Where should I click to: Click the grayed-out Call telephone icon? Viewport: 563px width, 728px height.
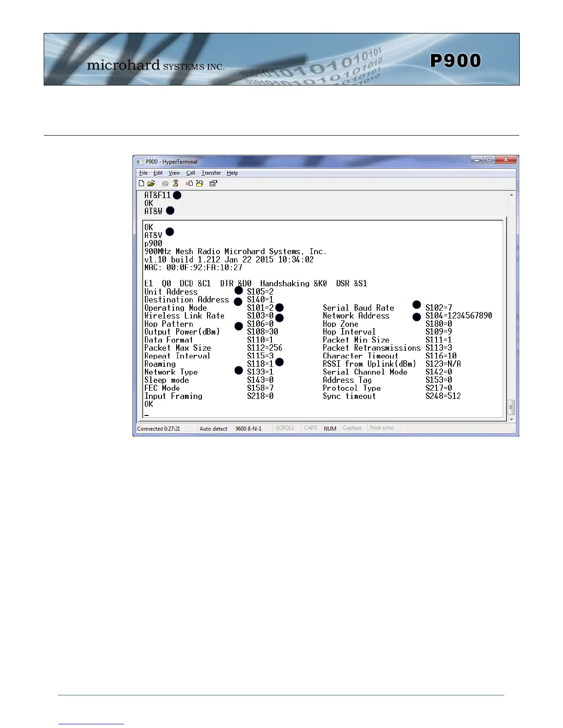[165, 184]
